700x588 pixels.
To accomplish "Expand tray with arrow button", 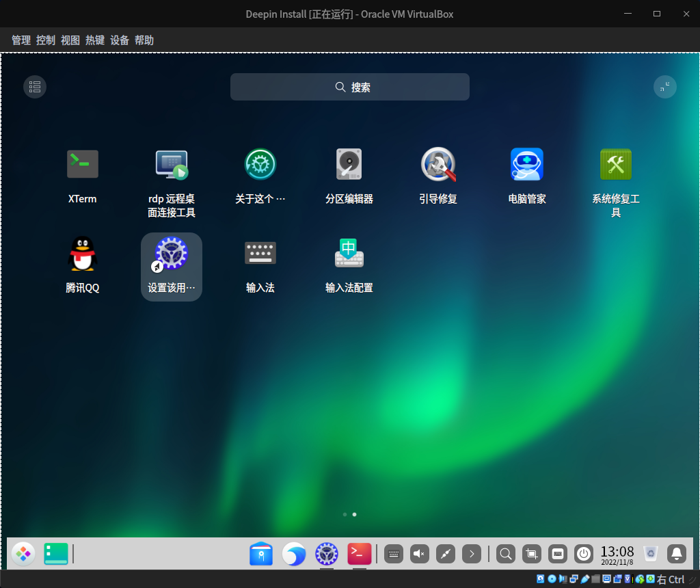I will pyautogui.click(x=472, y=554).
